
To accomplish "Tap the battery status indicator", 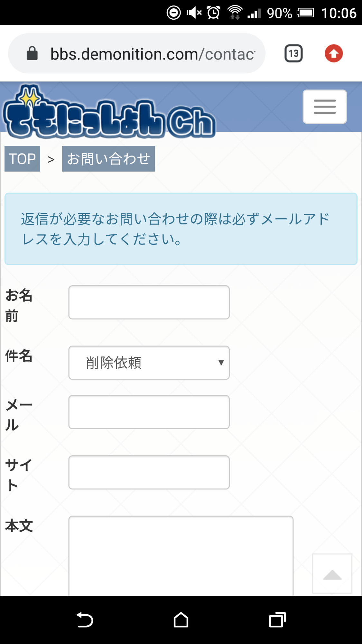I will [x=305, y=13].
